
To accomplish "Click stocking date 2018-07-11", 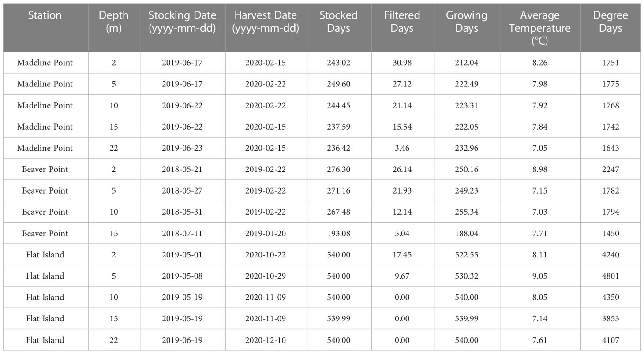I will tap(182, 233).
